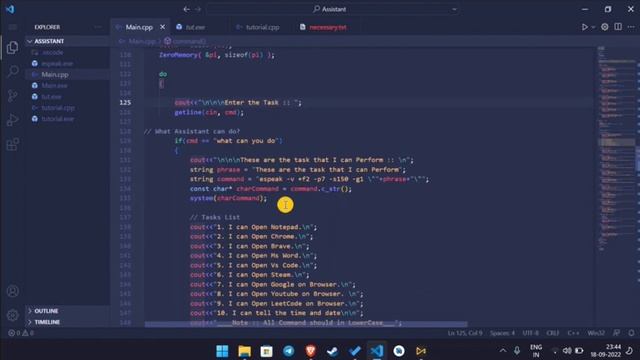Screen dimensions: 640x360
Task: Open the hamburger application menu
Action: tap(12, 27)
